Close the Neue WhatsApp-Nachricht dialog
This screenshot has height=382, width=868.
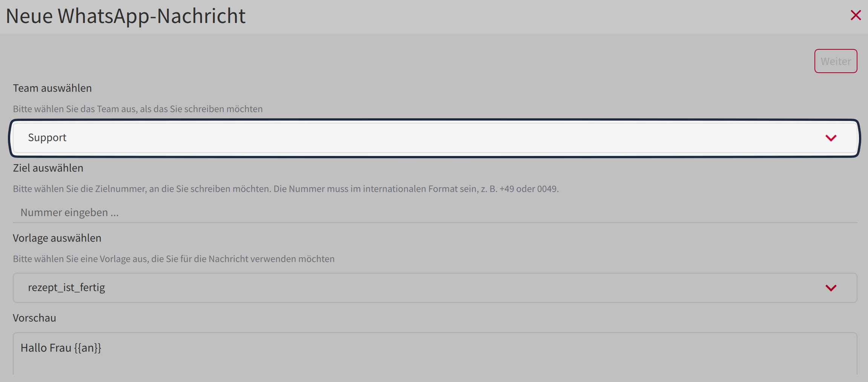click(856, 15)
